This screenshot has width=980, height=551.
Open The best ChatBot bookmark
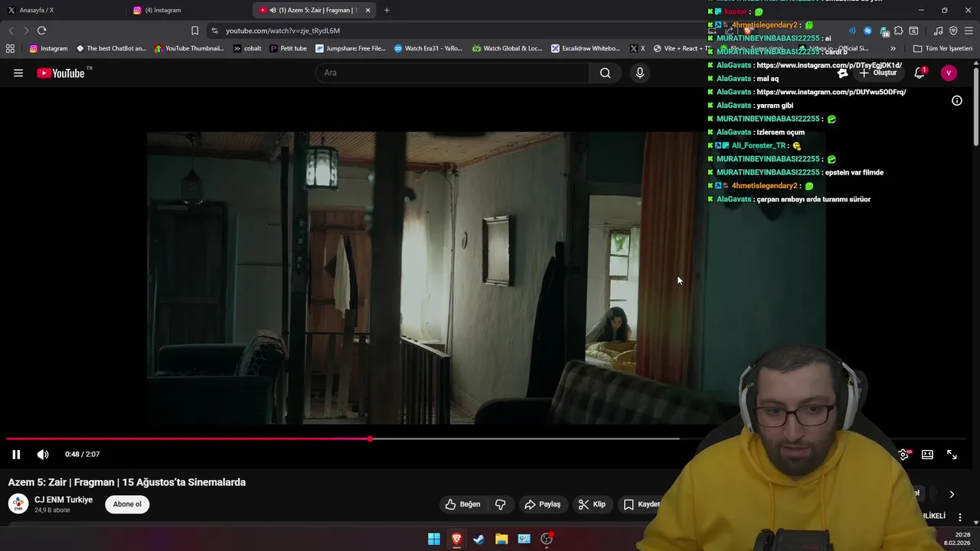pyautogui.click(x=111, y=48)
